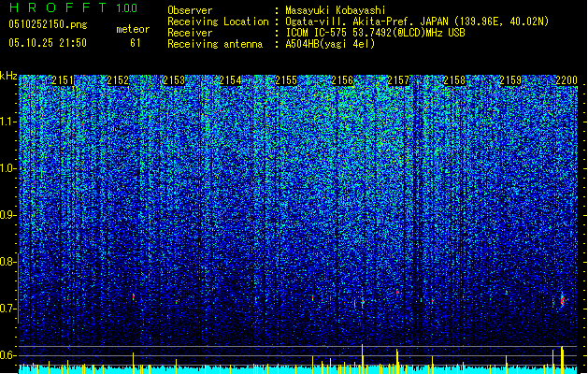Click the red echo just left of 2157
Viewport: 588px width, 374px height.
pos(397,292)
